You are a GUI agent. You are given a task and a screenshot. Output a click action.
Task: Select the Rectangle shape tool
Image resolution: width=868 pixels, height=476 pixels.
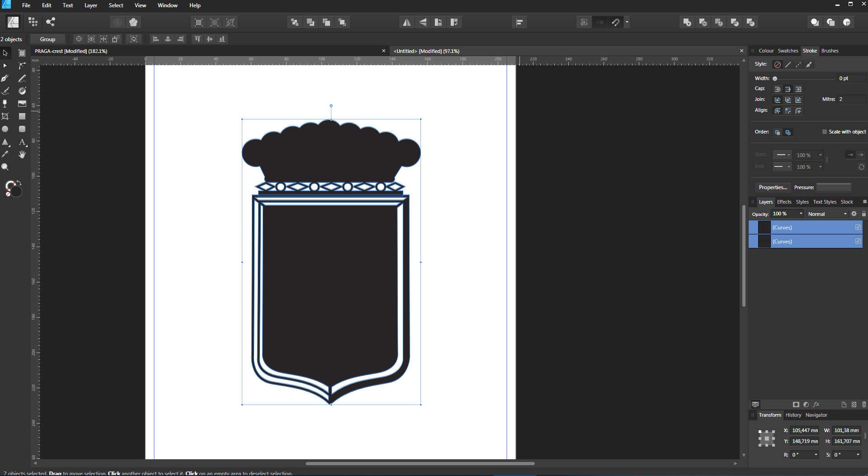pos(22,116)
